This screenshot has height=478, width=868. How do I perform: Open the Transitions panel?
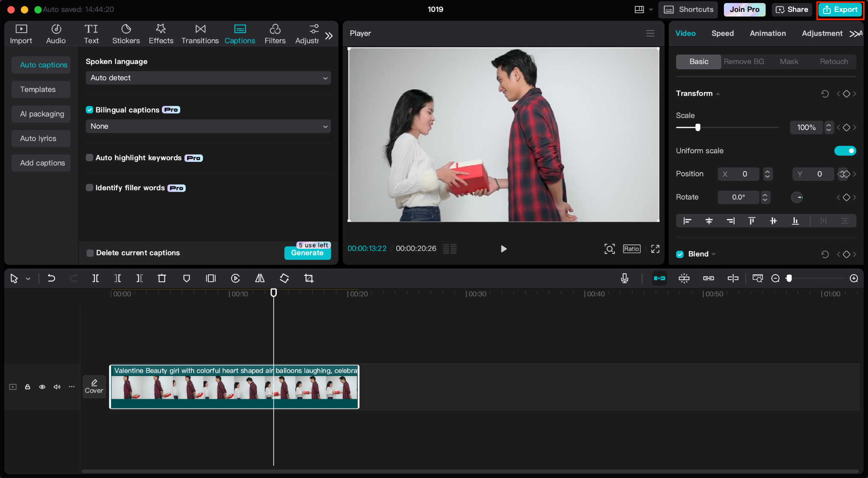tap(200, 34)
